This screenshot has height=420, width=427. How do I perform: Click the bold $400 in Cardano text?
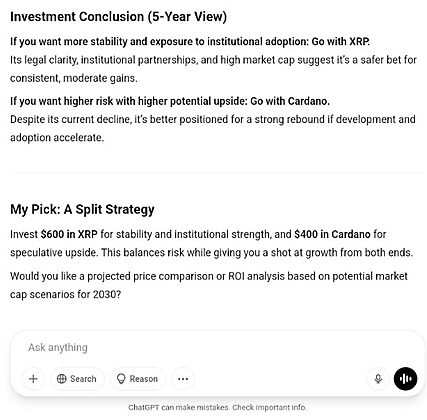(x=332, y=234)
